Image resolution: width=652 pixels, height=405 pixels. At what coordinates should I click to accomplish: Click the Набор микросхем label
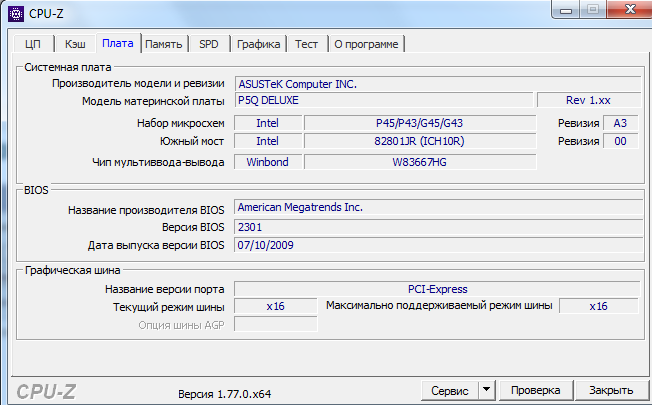click(x=181, y=123)
